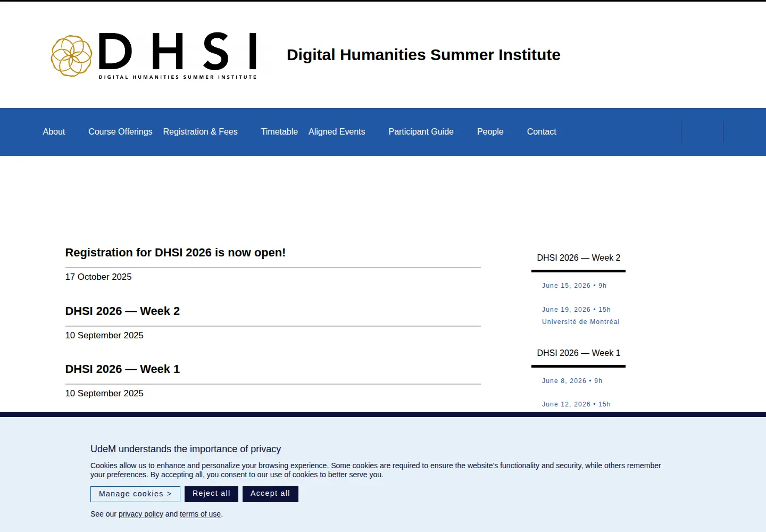The image size is (766, 532).
Task: Click the 17 October 2025 date
Action: click(x=98, y=277)
